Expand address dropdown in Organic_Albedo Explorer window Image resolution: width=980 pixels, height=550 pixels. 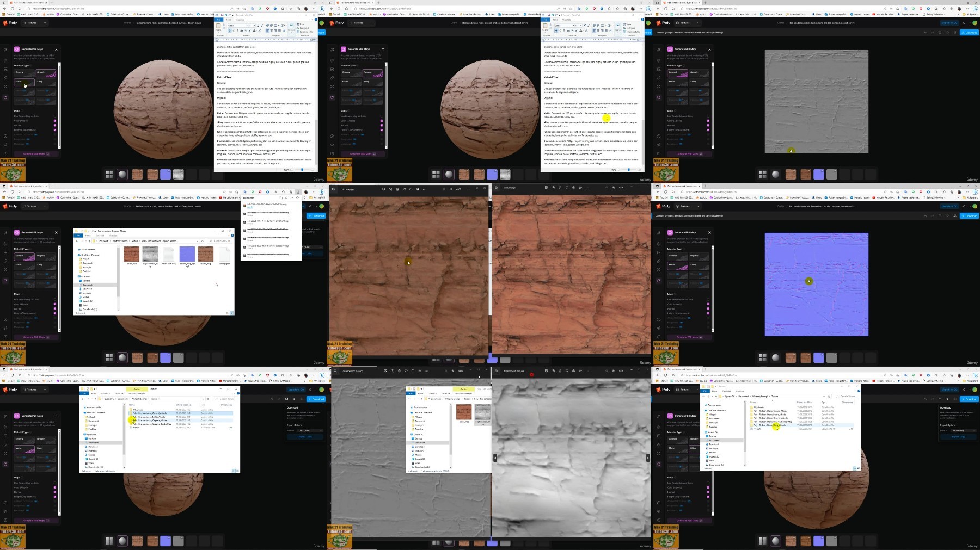pos(197,241)
